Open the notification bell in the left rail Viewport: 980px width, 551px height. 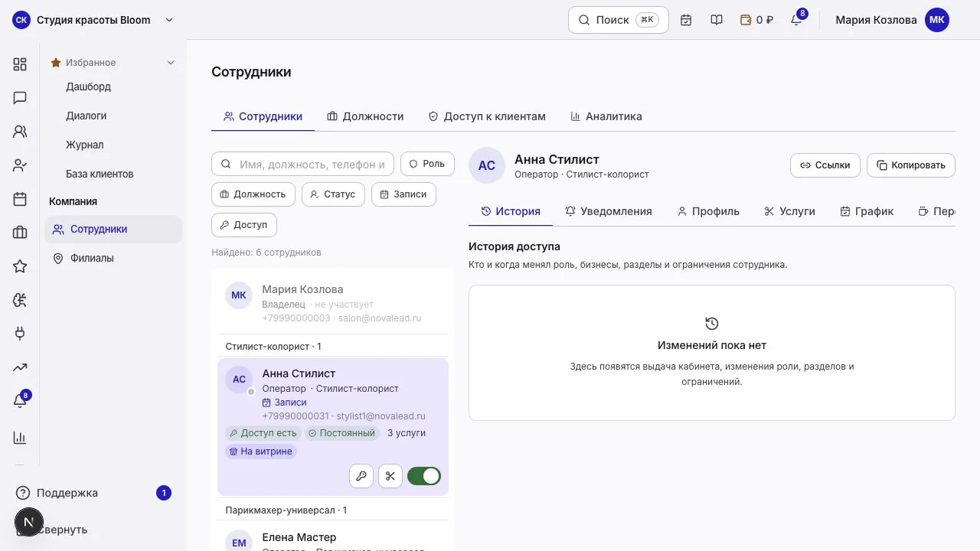click(x=20, y=401)
